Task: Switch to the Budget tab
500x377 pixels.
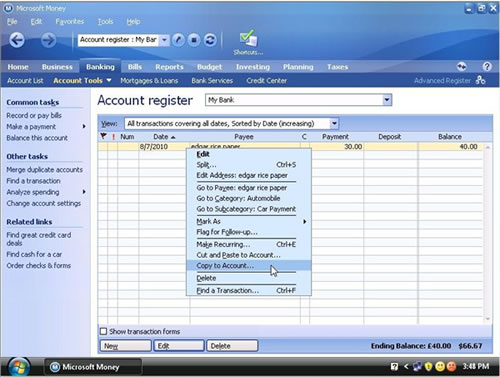Action: 209,67
